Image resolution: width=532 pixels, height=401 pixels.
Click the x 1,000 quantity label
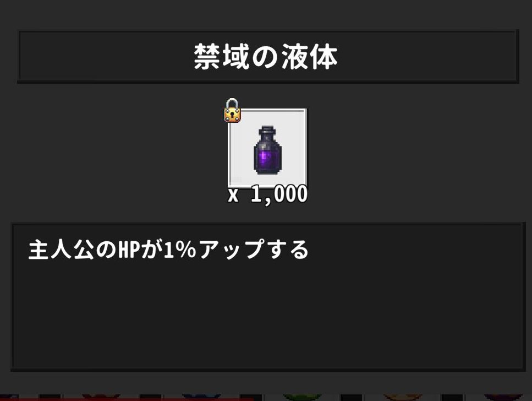[268, 195]
